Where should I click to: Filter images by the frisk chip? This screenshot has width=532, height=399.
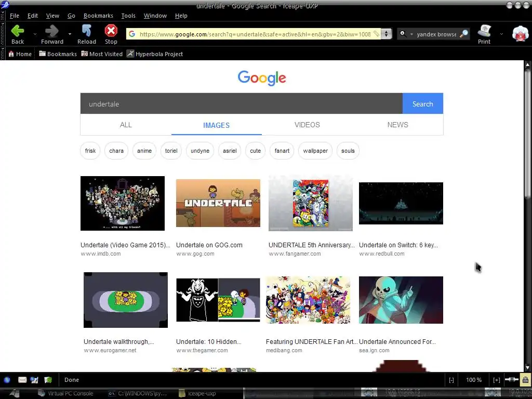point(90,151)
